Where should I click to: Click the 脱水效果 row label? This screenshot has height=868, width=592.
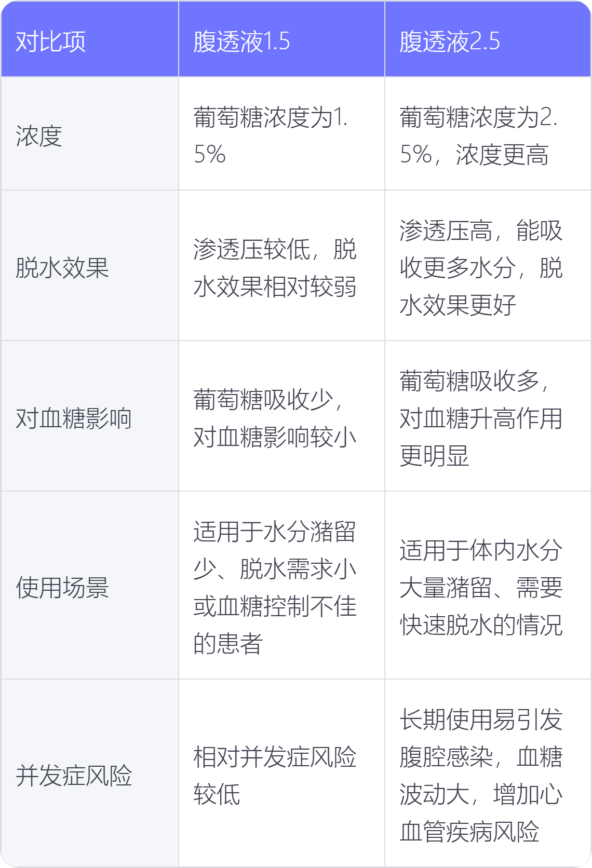tap(90, 266)
